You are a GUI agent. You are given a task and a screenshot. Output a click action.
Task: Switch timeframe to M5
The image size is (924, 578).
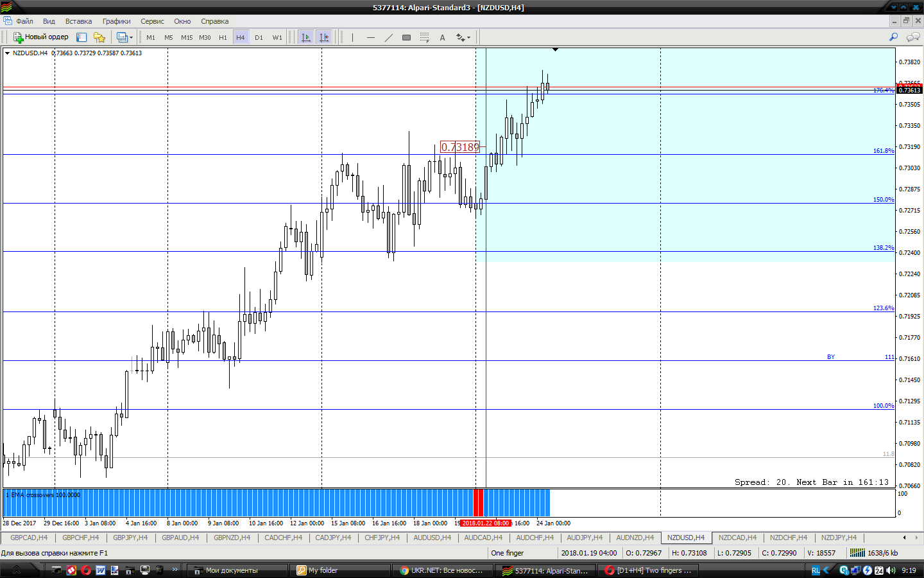(x=169, y=37)
